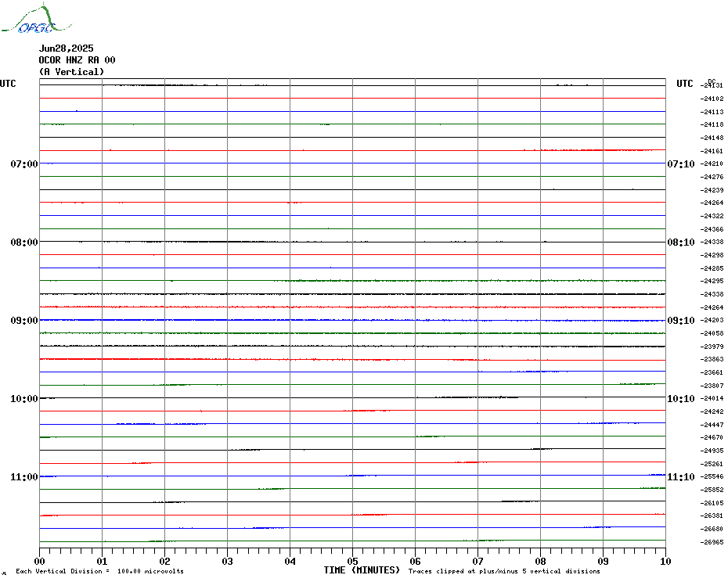Click the 09:10 end-time label
Screen dimensions: 728x582
coord(681,321)
